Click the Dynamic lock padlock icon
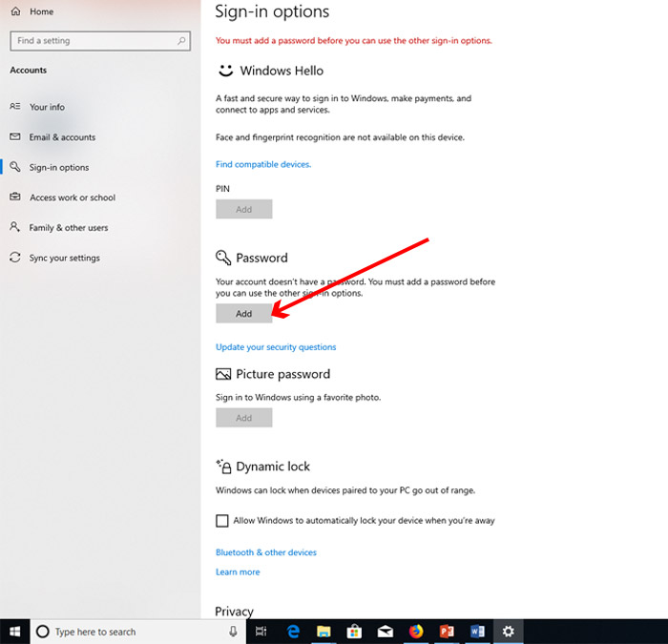The image size is (668, 644). [x=223, y=467]
